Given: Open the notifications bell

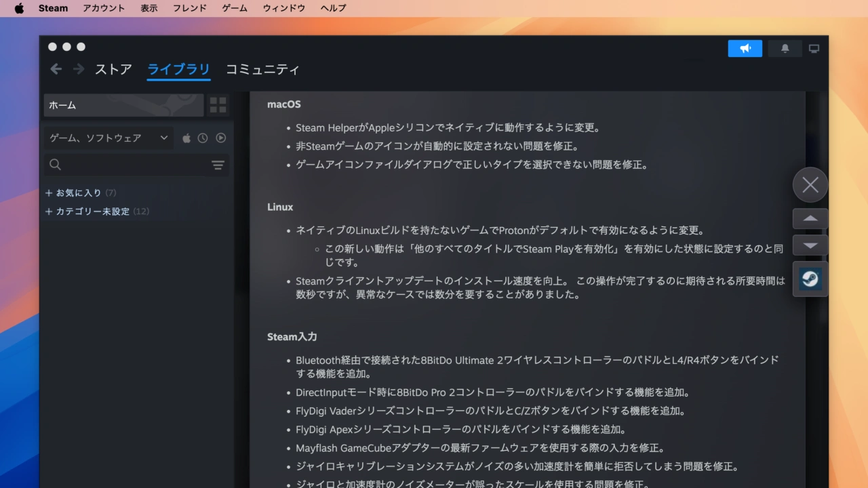Looking at the screenshot, I should 785,49.
